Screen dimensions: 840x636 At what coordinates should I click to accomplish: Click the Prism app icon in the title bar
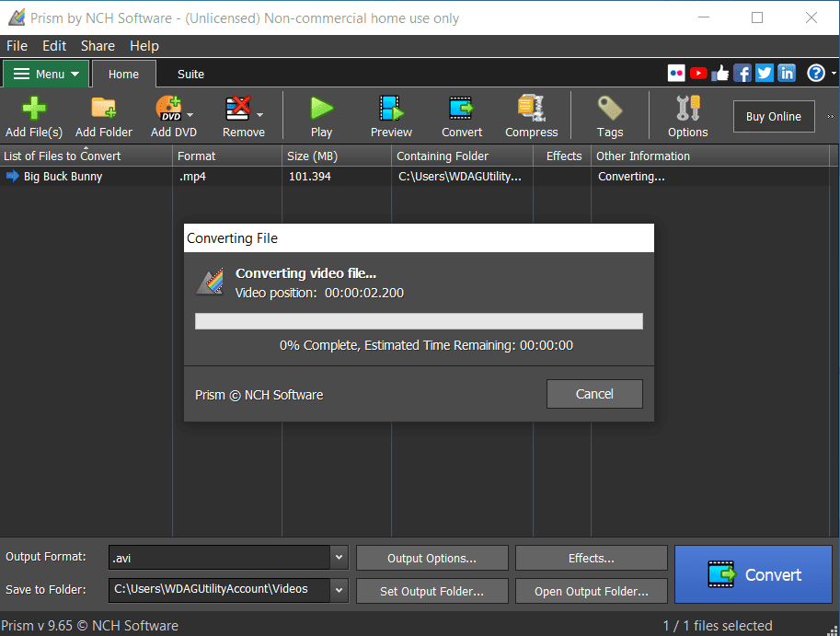(17, 17)
